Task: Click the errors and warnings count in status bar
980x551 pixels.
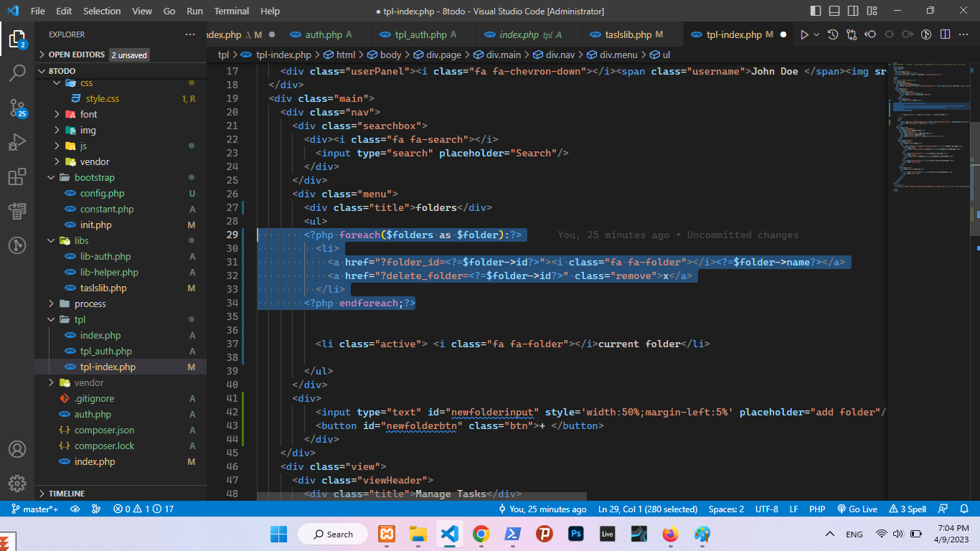Action: click(143, 509)
